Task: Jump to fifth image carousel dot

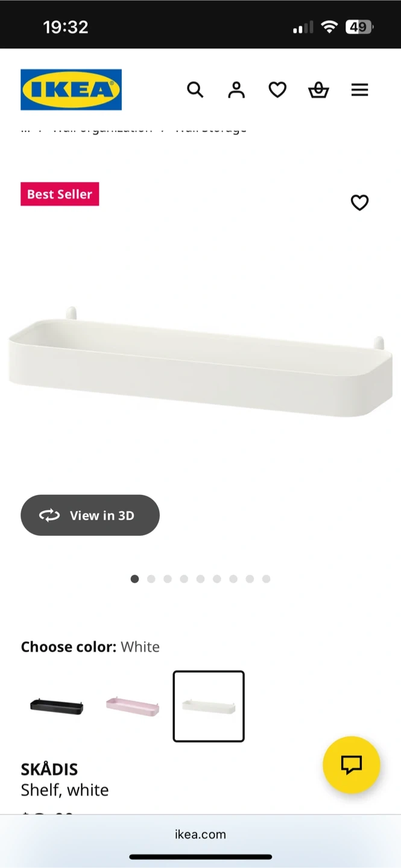Action: [200, 579]
